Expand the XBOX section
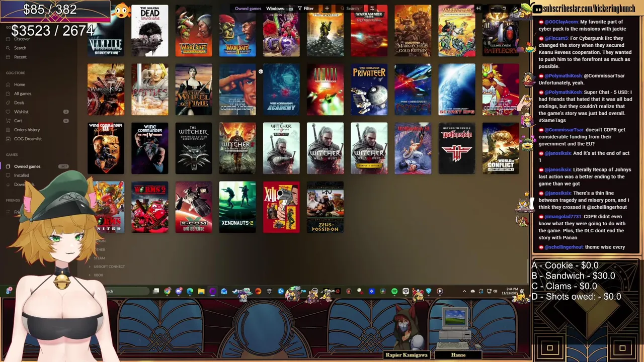The width and height of the screenshot is (644, 362). click(98, 275)
